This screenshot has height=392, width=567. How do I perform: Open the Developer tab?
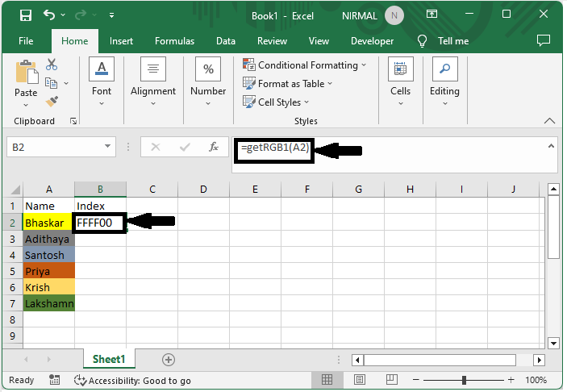point(372,41)
